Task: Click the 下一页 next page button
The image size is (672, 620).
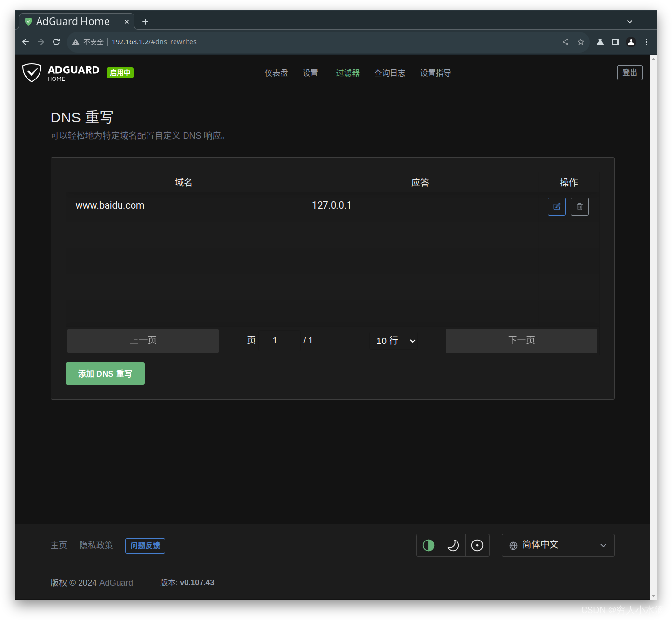Action: tap(522, 341)
